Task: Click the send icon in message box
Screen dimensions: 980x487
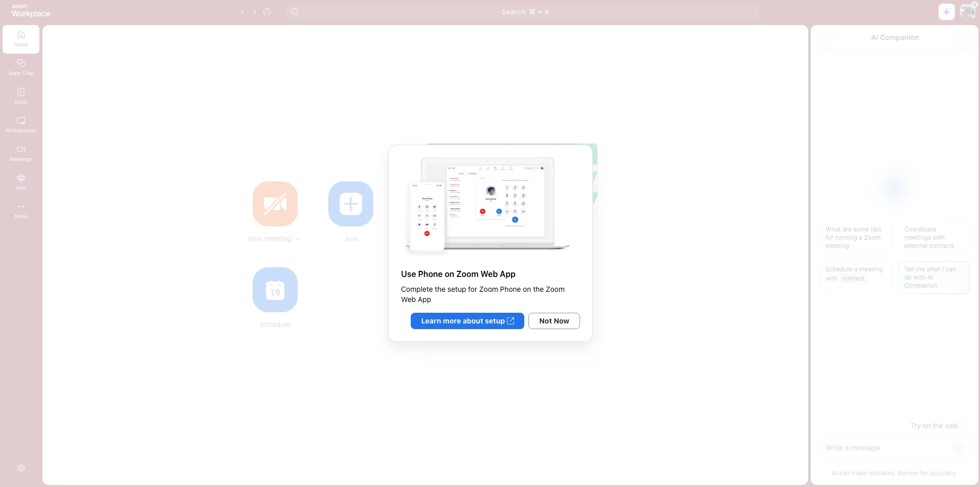Action: coord(958,448)
